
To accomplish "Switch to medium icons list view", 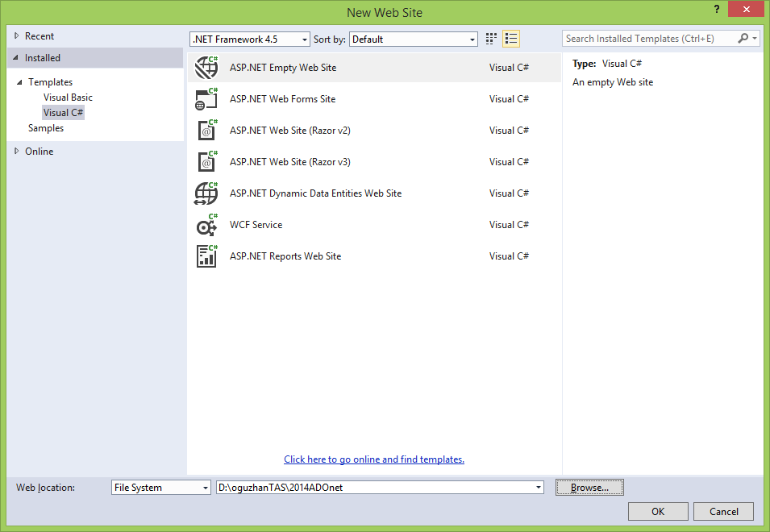I will (511, 39).
